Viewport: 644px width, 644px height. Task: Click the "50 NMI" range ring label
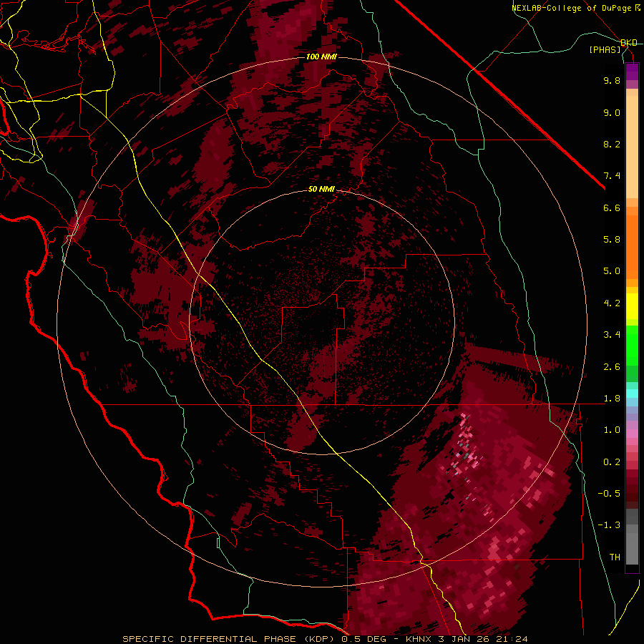pyautogui.click(x=321, y=190)
